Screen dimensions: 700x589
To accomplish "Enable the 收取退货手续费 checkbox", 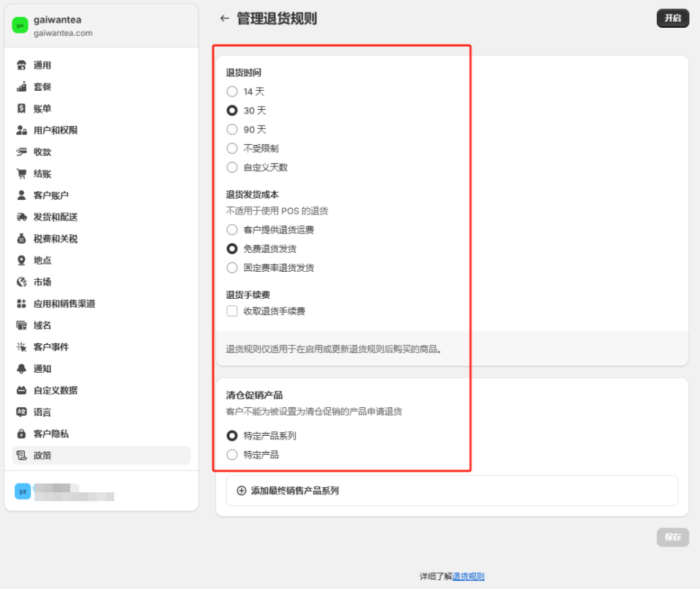I will click(x=233, y=311).
